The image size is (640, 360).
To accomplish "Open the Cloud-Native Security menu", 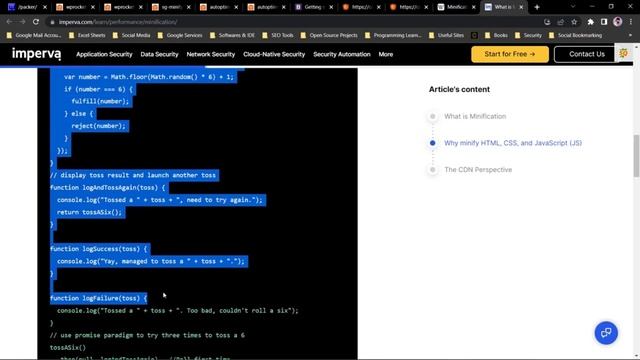I will click(274, 54).
